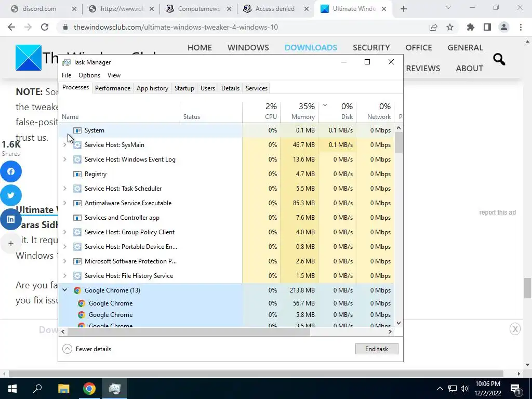Switch to the Services tab
This screenshot has width=532, height=399.
(x=257, y=88)
